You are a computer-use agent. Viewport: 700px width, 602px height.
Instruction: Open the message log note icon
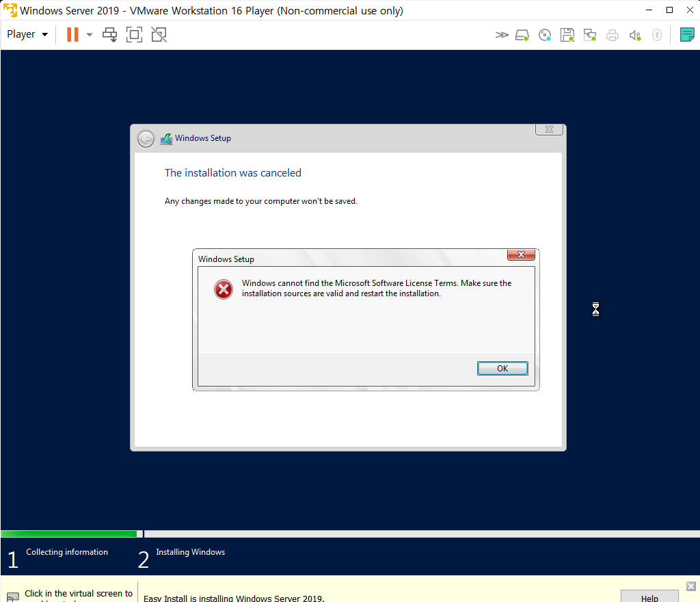pyautogui.click(x=687, y=34)
